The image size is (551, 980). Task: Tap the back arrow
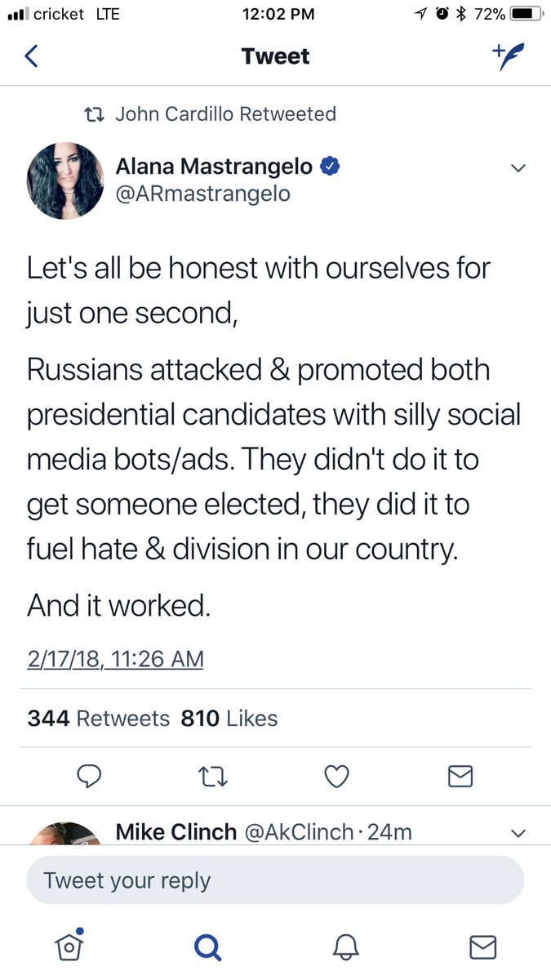[x=32, y=56]
